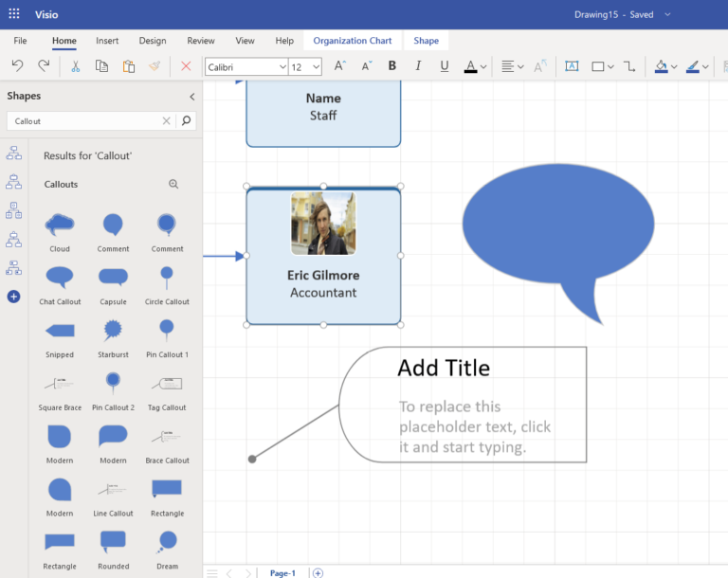The height and width of the screenshot is (578, 728).
Task: Apply font color with underlined A icon
Action: [470, 66]
